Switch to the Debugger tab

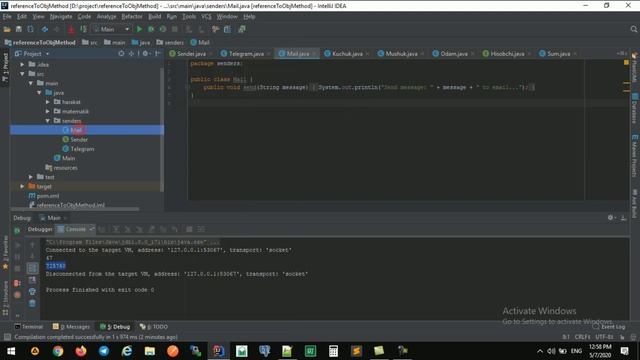click(x=40, y=229)
